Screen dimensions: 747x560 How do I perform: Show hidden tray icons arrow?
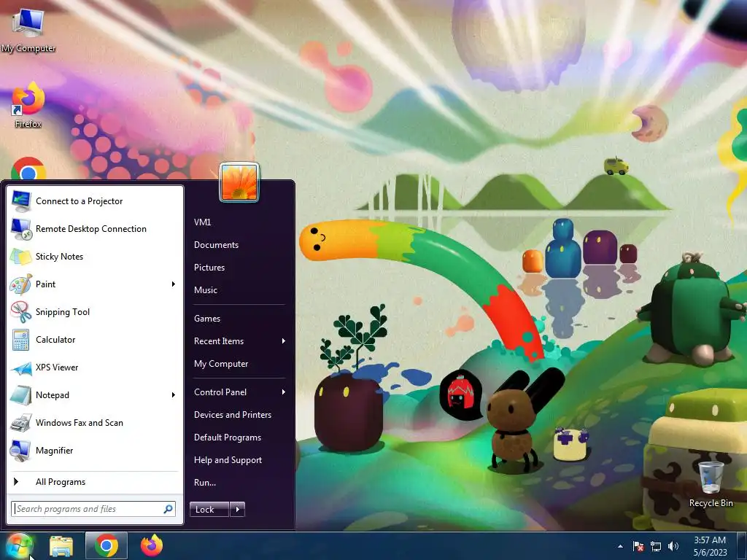[x=620, y=547]
